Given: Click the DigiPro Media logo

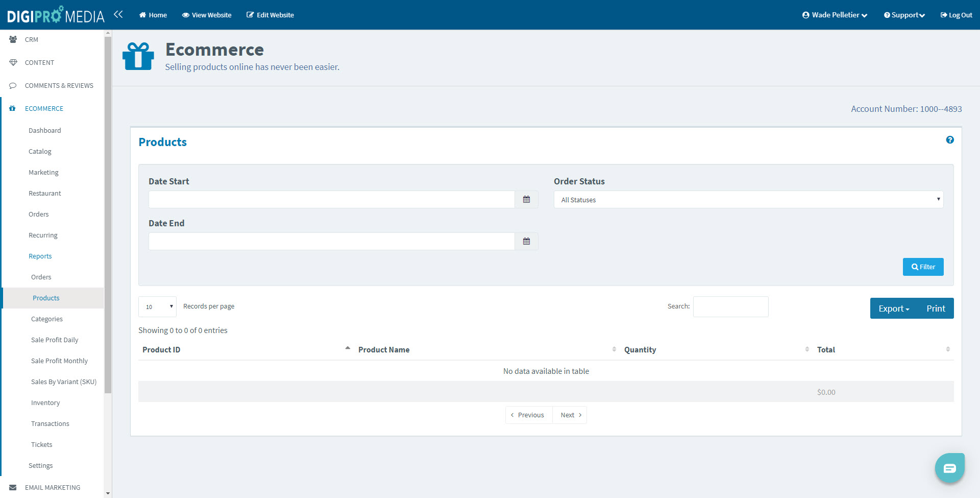Looking at the screenshot, I should [x=56, y=15].
